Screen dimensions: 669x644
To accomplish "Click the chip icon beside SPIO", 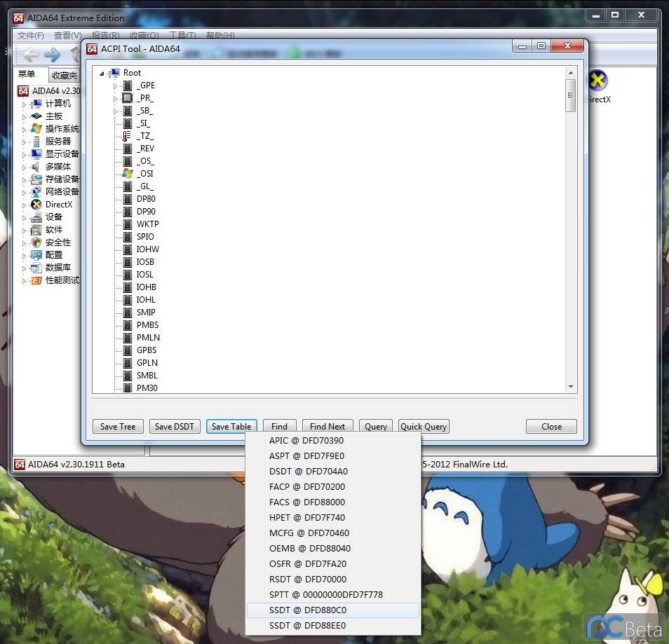I will (127, 237).
